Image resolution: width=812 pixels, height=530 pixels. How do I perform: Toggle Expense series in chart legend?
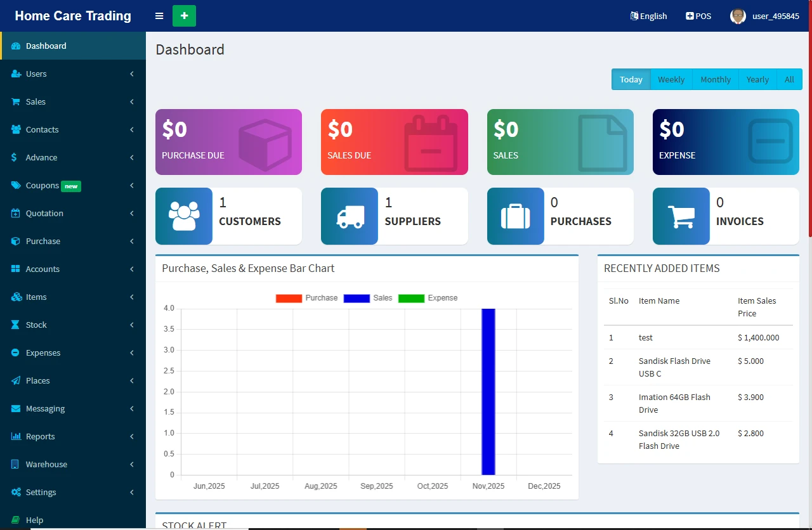coord(411,298)
